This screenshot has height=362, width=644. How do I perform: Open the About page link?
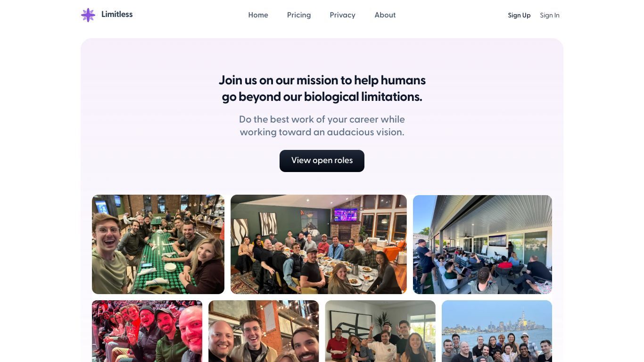pos(385,15)
